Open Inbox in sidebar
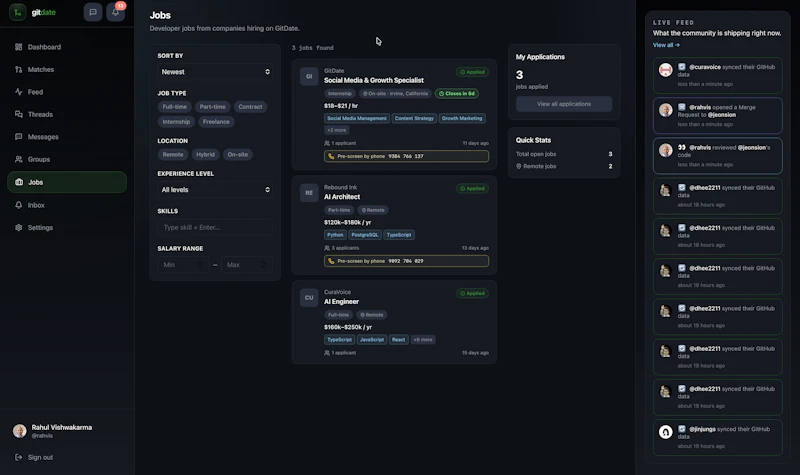 [x=67, y=205]
